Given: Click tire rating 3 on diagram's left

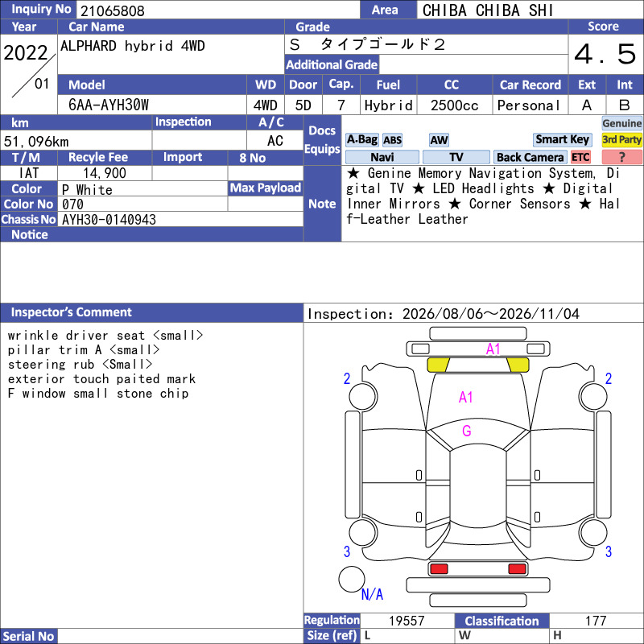Looking at the screenshot, I should [x=347, y=551].
